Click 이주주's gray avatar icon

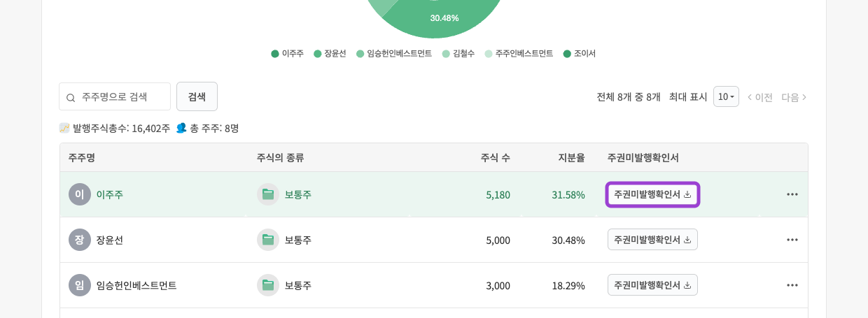tap(80, 194)
